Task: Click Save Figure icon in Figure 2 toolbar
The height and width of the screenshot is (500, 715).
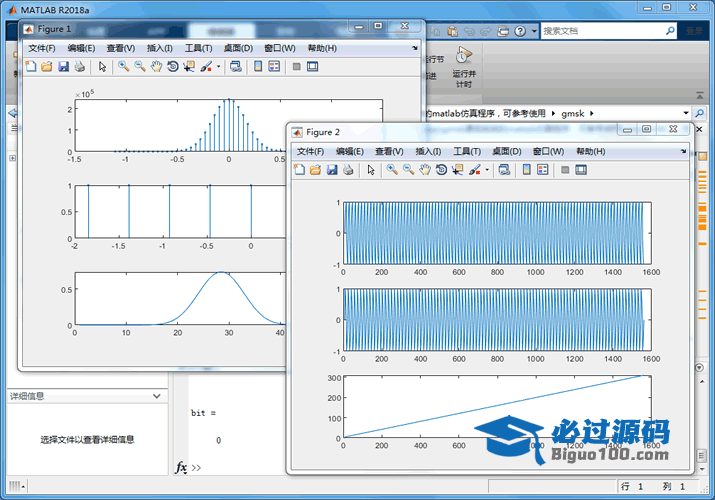Action: pyautogui.click(x=332, y=170)
